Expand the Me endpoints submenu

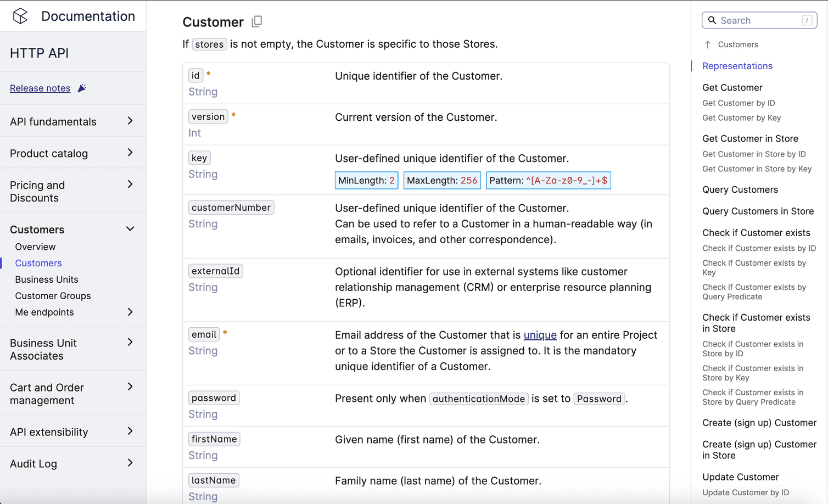130,312
